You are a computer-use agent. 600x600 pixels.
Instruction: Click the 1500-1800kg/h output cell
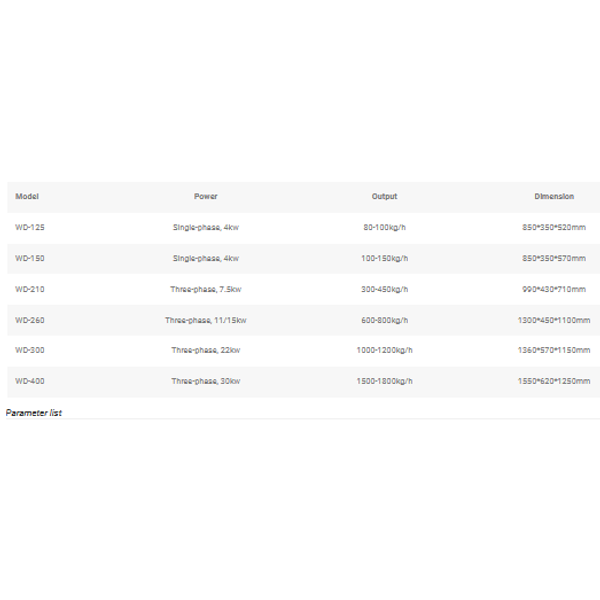(384, 381)
